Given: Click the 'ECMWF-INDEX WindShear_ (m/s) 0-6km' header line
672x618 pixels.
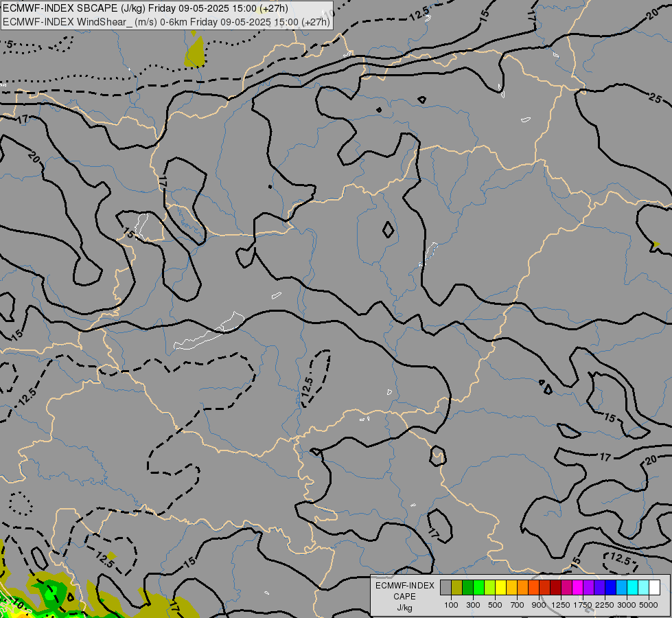Looking at the screenshot, I should pos(166,22).
